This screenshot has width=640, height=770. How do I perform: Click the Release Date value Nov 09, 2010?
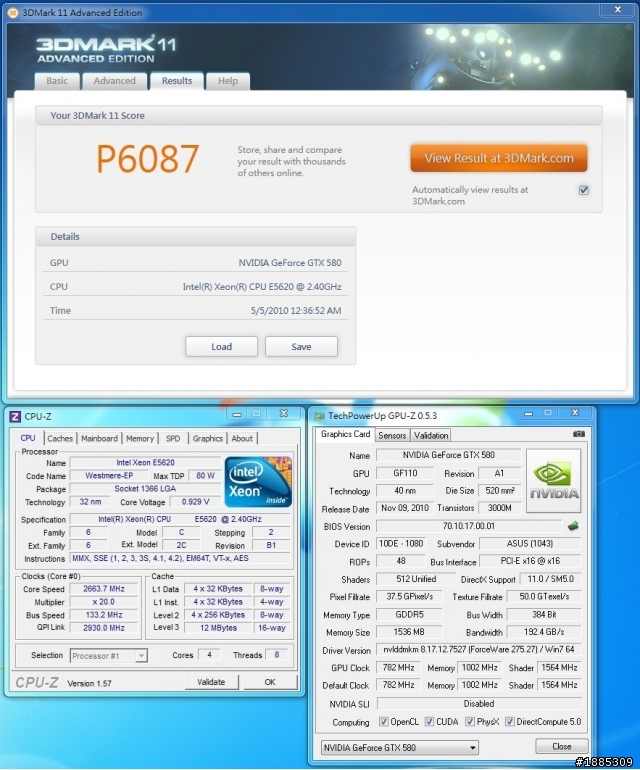(405, 508)
